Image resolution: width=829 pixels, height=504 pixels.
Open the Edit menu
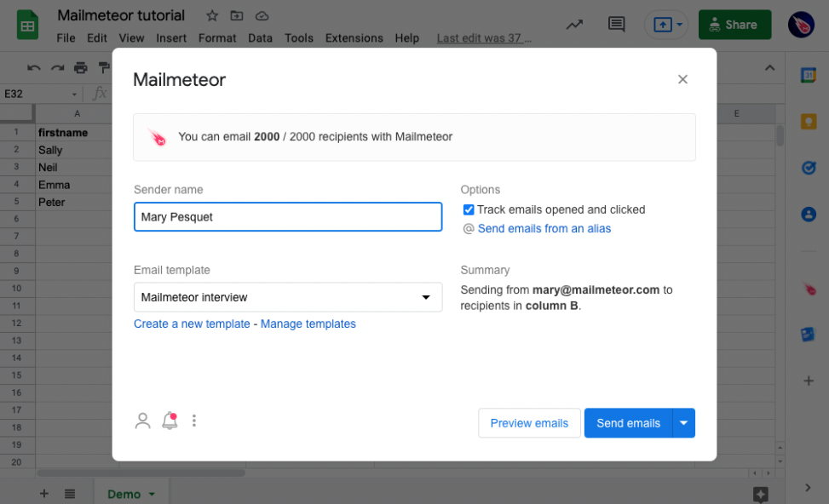pos(97,38)
